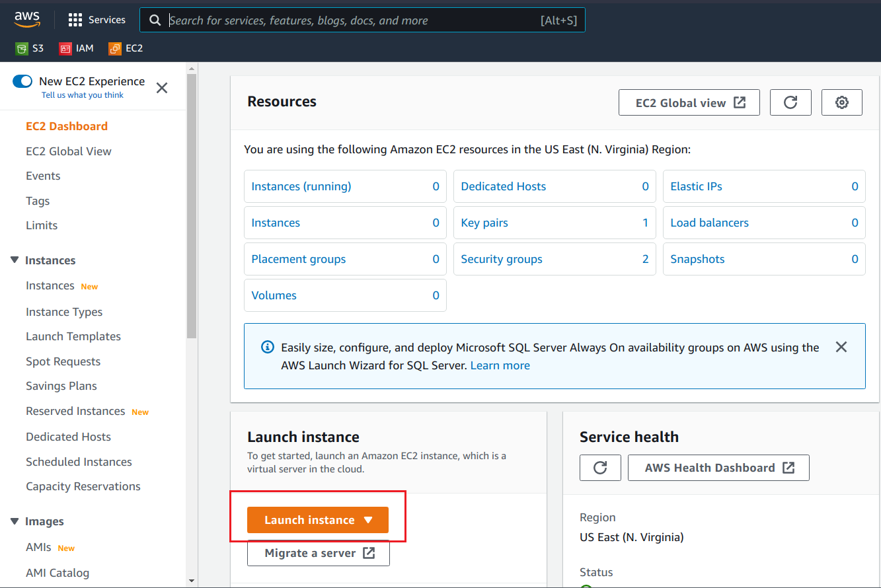The height and width of the screenshot is (588, 881).
Task: Open AWS Health Dashboard
Action: click(718, 468)
